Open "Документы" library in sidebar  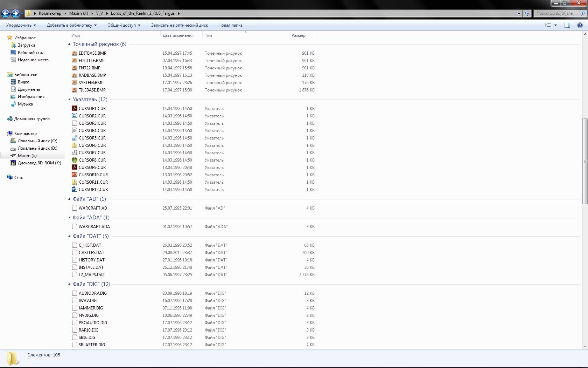(29, 89)
